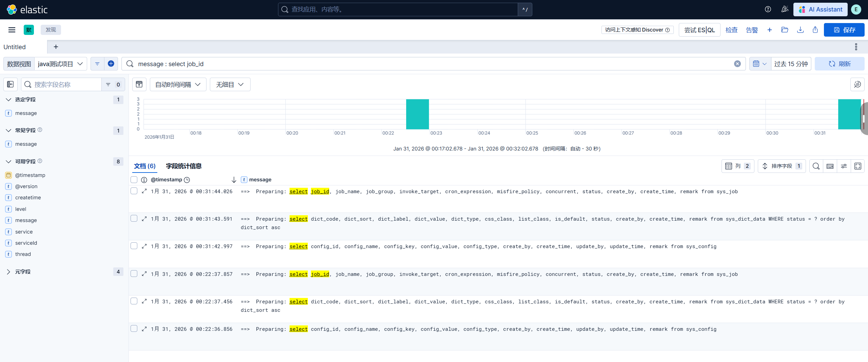Collapse the 可用字段 section
The width and height of the screenshot is (868, 362).
pyautogui.click(x=8, y=162)
